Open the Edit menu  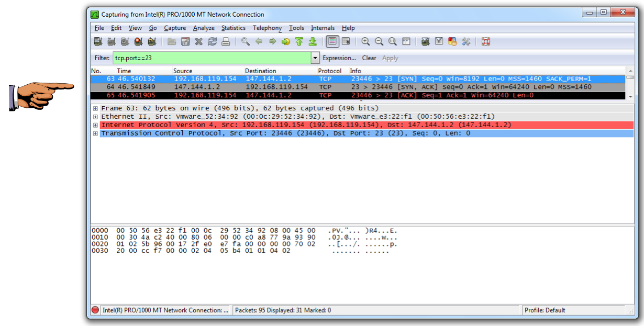116,28
